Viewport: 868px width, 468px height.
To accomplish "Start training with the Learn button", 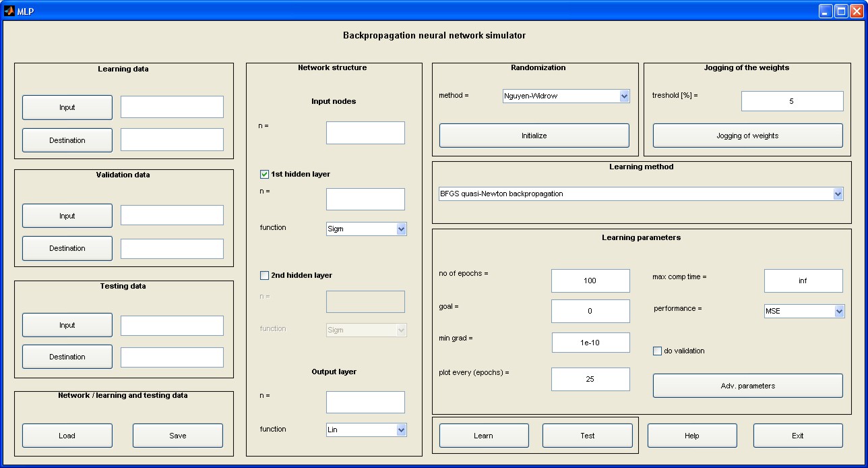I will 484,436.
